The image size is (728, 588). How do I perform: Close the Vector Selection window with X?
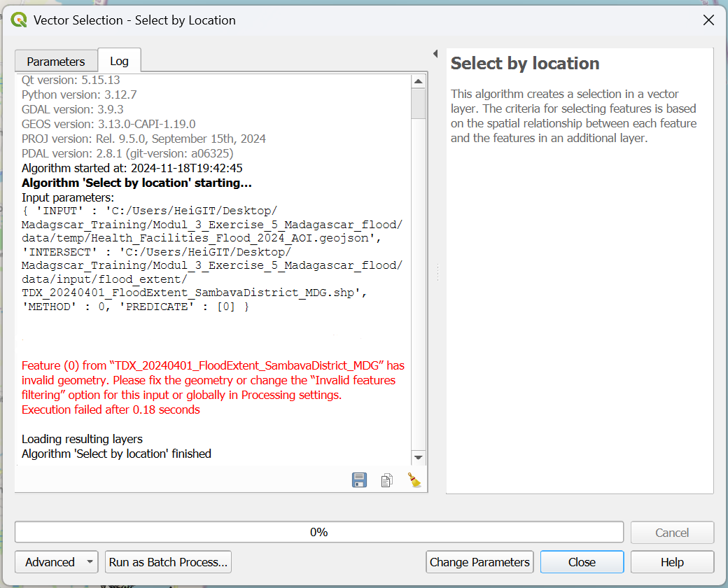(x=708, y=20)
